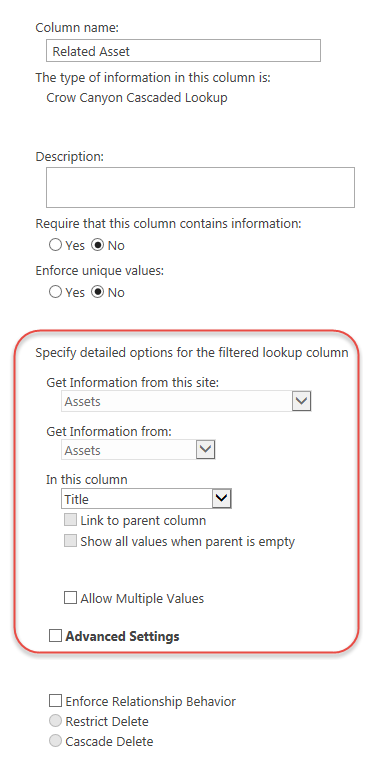Select Yes for Enforce unique values
The width and height of the screenshot is (371, 779).
click(56, 292)
